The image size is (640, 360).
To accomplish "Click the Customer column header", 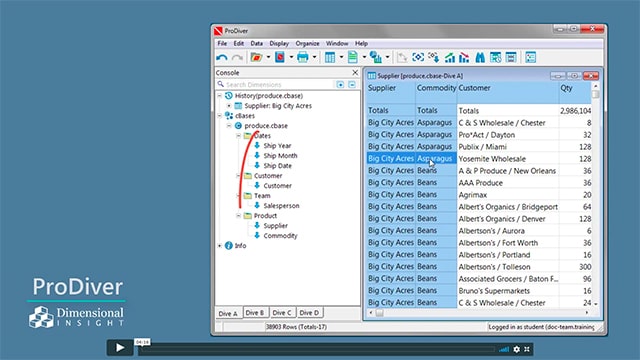I will (508, 92).
